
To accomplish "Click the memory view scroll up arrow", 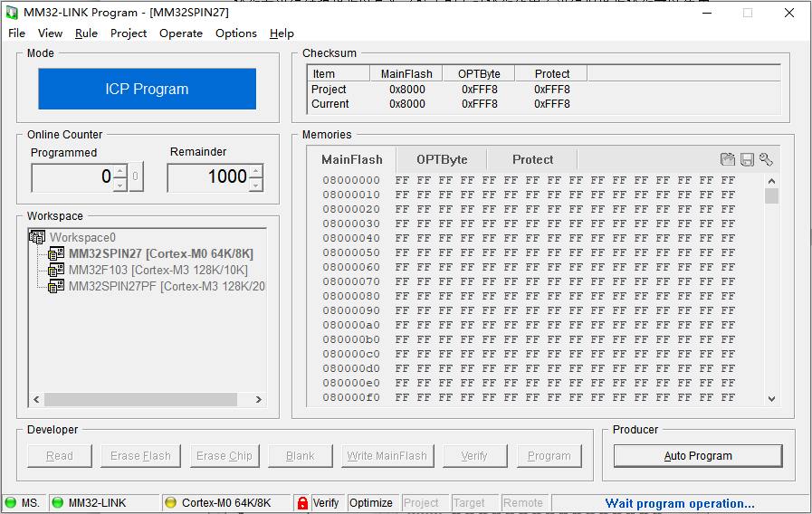I will coord(771,181).
